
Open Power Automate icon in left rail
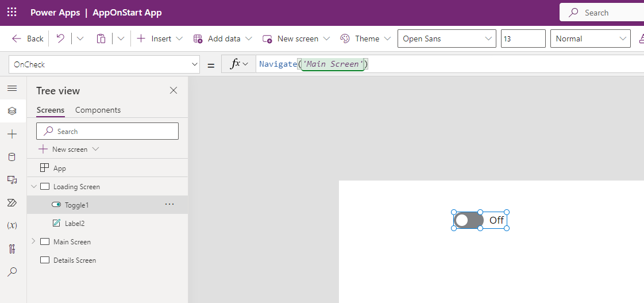pos(12,203)
